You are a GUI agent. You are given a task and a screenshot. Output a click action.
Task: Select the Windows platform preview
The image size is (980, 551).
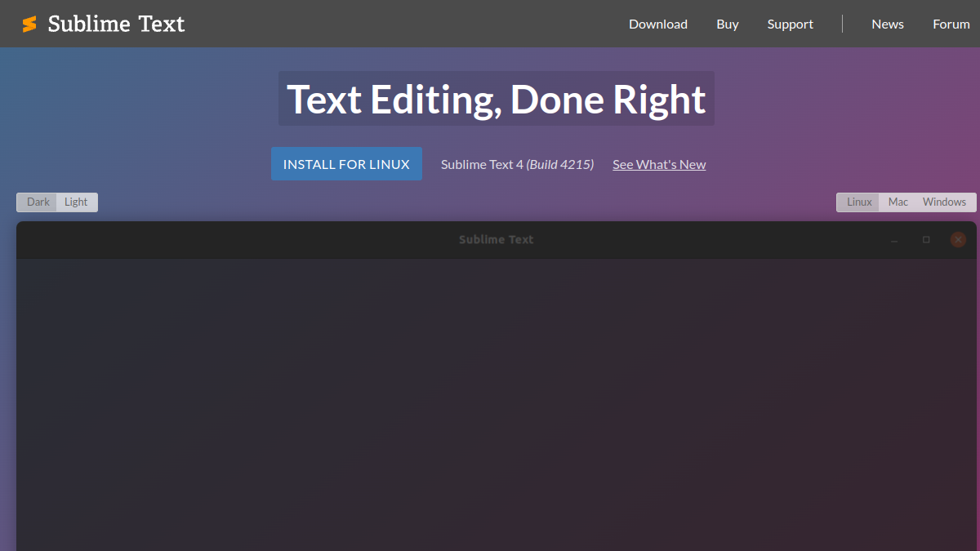tap(944, 202)
